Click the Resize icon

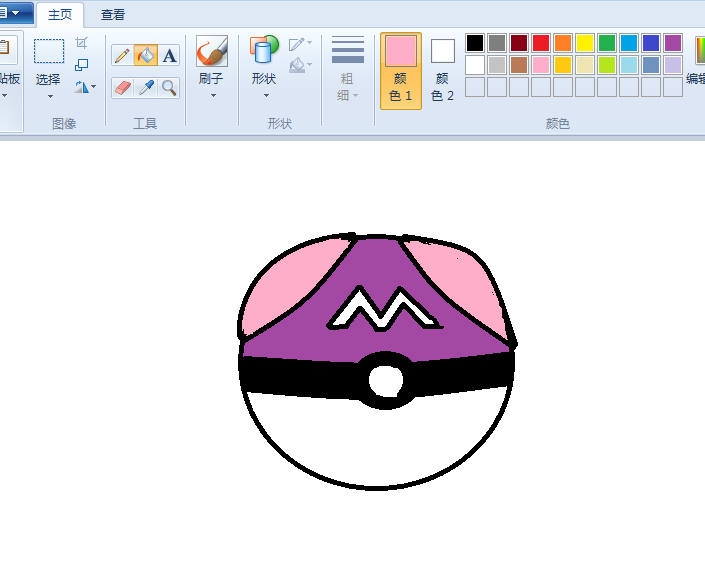click(81, 65)
